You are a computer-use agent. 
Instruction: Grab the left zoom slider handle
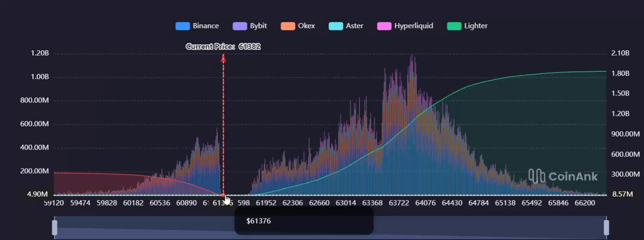click(x=54, y=227)
